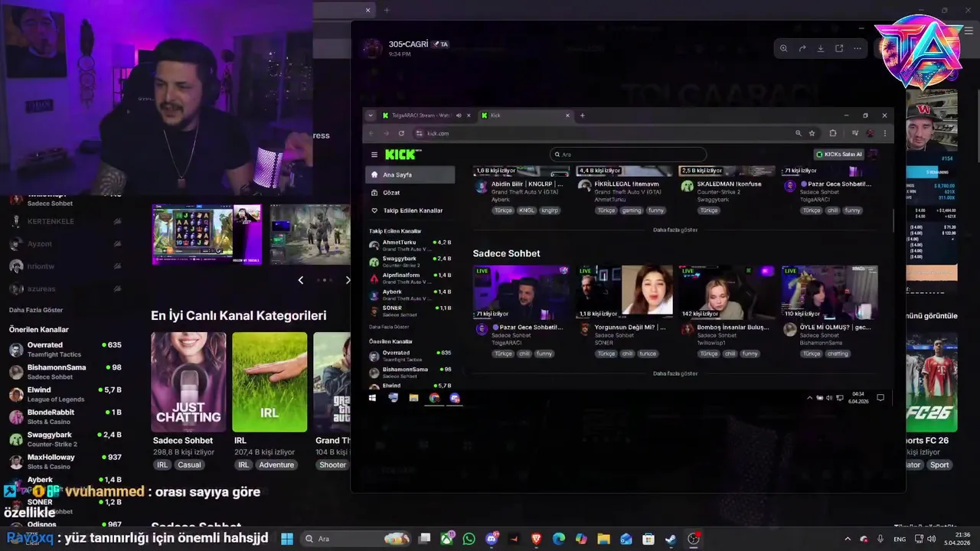Click the File Explorer icon on the previewed taskbar
The image size is (980, 551).
coord(413,398)
